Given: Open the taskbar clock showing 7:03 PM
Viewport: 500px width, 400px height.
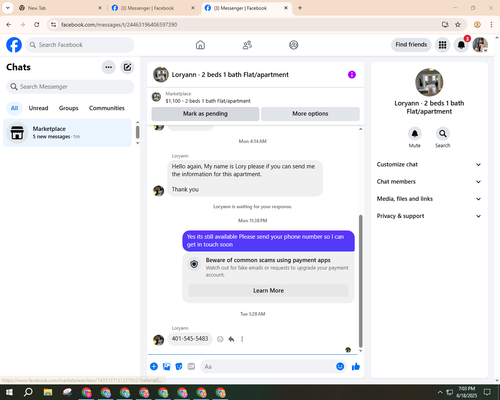Looking at the screenshot, I should click(467, 392).
